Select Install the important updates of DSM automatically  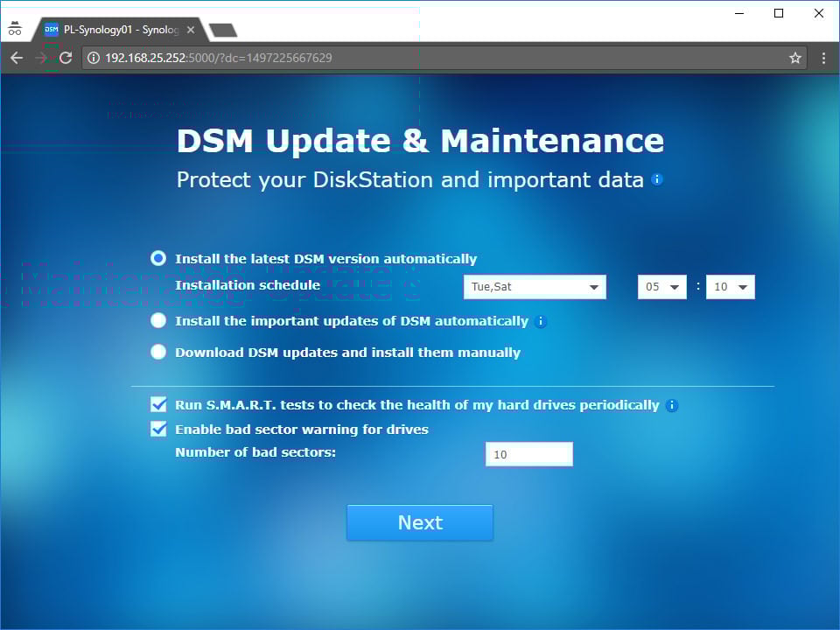click(158, 320)
